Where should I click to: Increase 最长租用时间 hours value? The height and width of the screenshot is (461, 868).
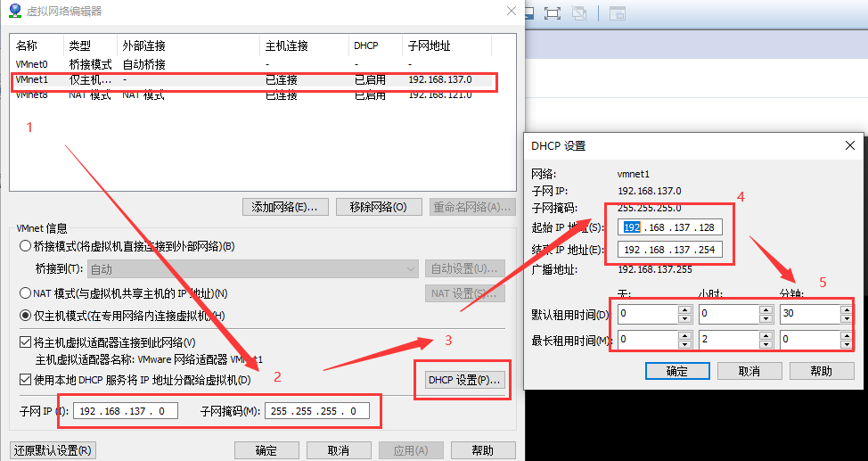point(766,335)
